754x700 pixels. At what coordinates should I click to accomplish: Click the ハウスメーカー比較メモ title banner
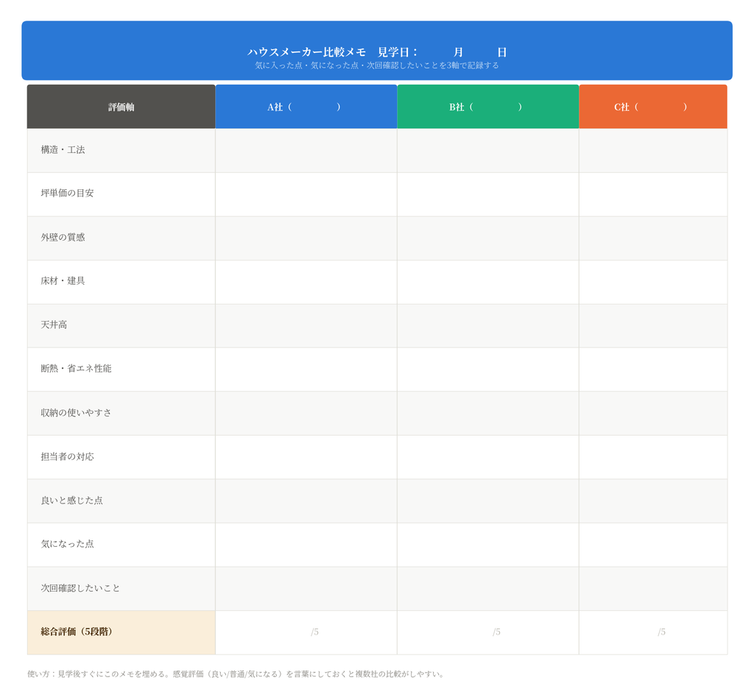click(x=377, y=51)
